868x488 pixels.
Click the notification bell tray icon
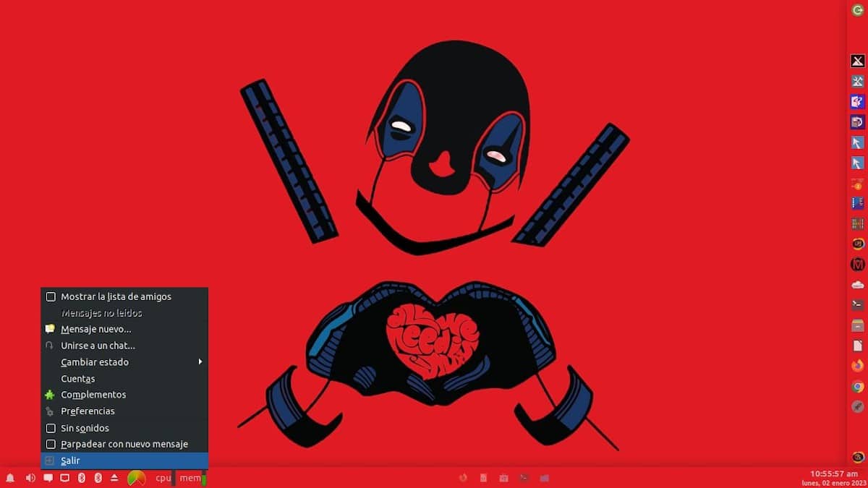pos(10,478)
